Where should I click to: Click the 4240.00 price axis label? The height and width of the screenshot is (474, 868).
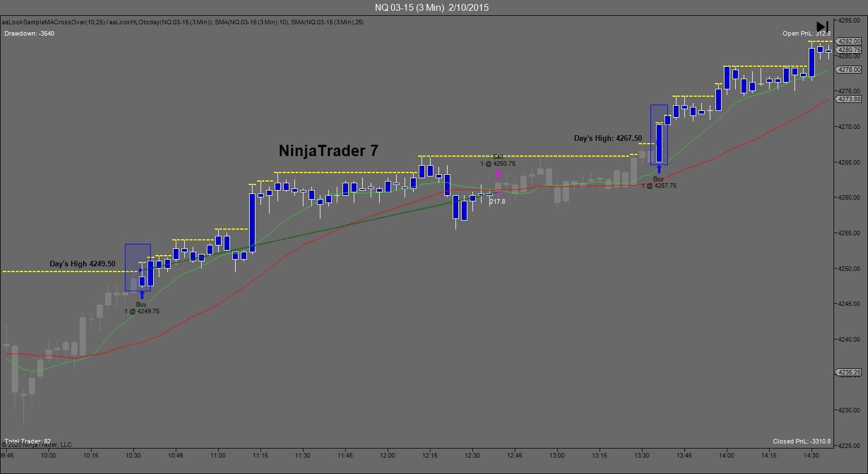[x=850, y=339]
